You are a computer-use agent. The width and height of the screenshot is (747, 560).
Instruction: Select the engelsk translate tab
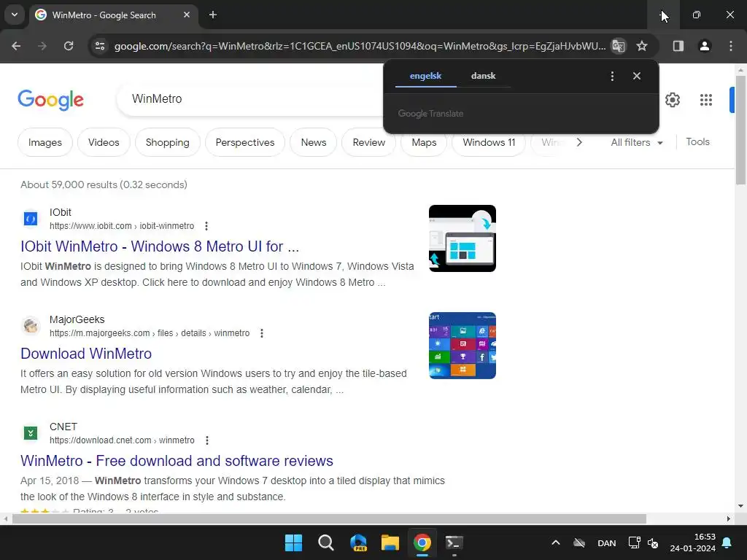(x=425, y=76)
